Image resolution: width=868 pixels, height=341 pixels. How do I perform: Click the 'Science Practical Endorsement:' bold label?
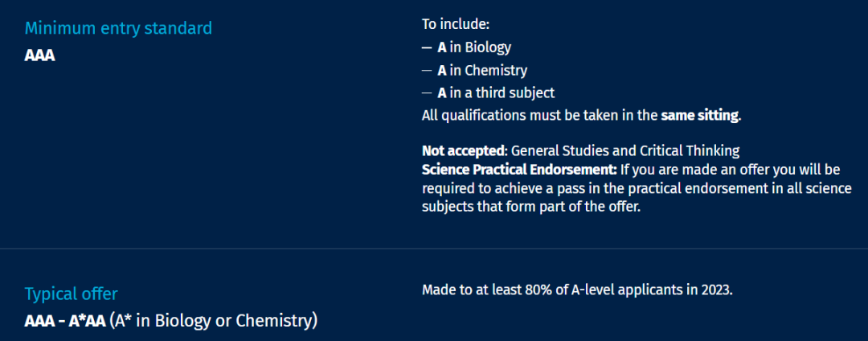click(519, 168)
